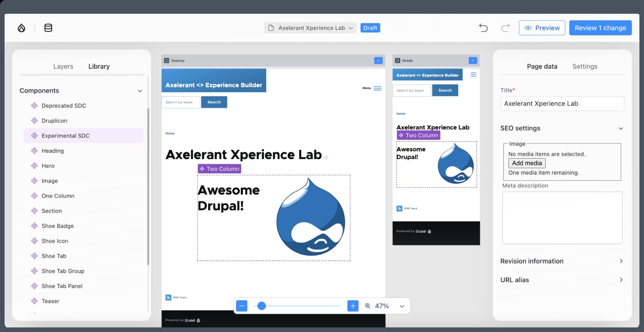
Task: Open the Axelerant Xperience Lab page dropdown
Action: 310,28
